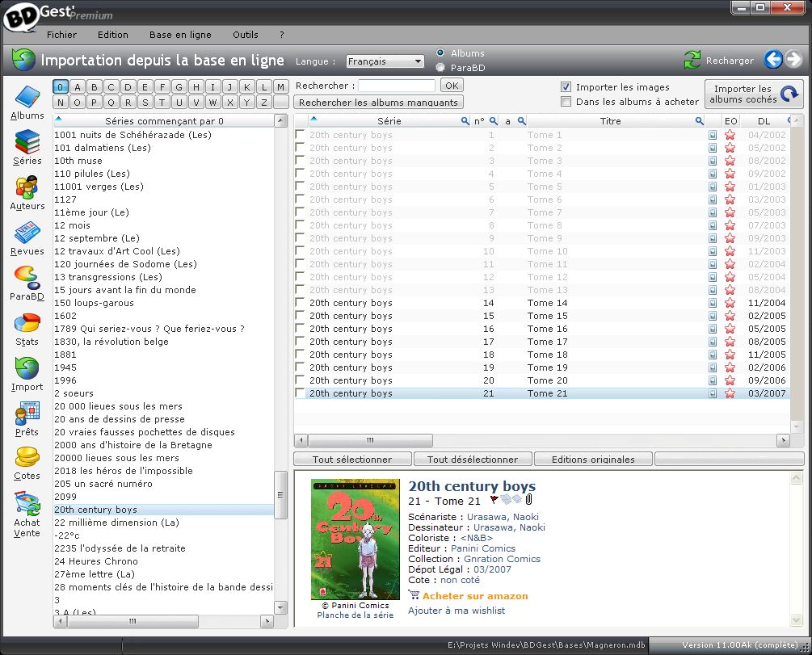Image resolution: width=812 pixels, height=655 pixels.
Task: Open the Revues section icon
Action: pos(27,233)
